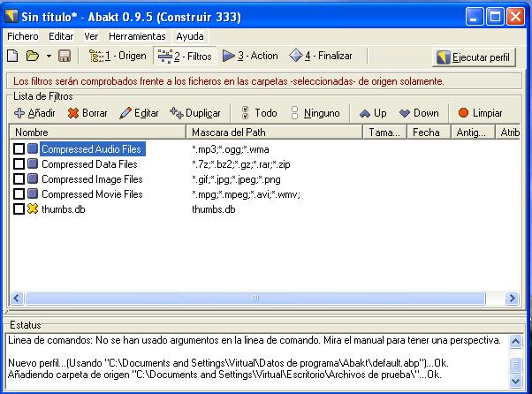Switch to step 3 - Action
This screenshot has height=394, width=532.
coord(250,56)
